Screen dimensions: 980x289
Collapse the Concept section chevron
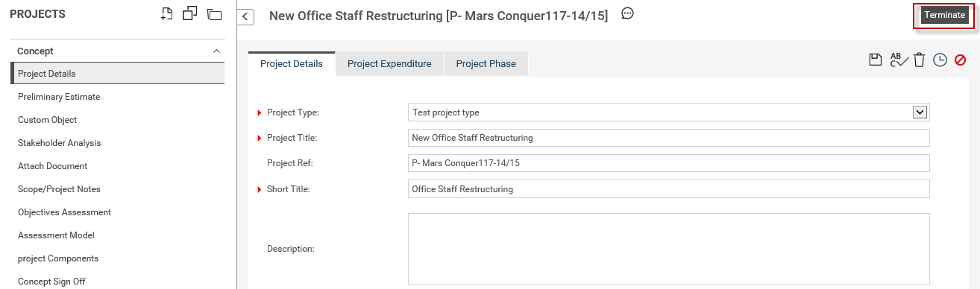(x=216, y=51)
